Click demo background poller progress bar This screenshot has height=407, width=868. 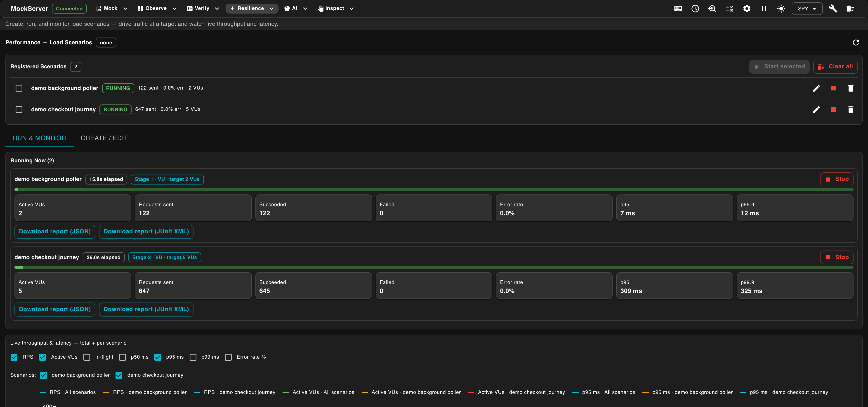[x=434, y=190]
